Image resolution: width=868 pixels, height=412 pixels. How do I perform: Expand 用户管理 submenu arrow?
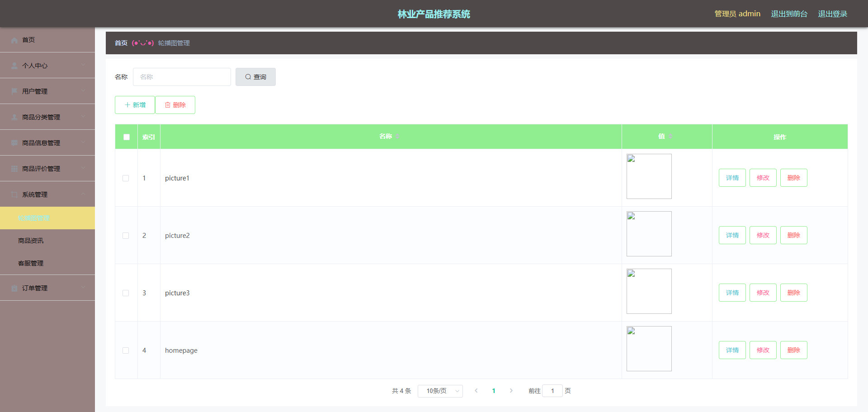(x=83, y=91)
